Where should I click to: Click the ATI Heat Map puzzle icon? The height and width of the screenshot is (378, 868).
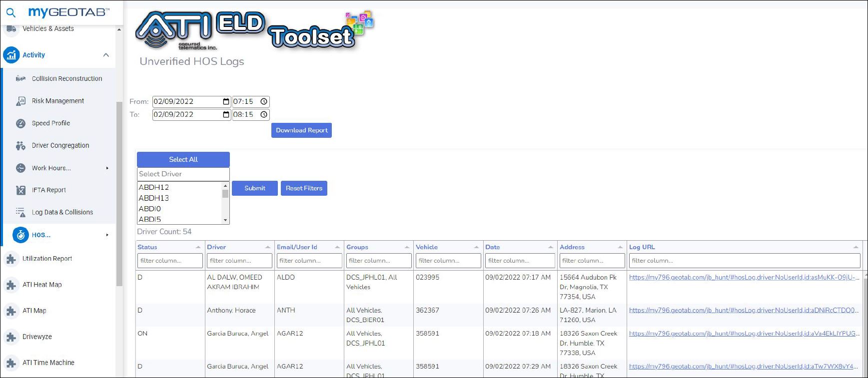10,285
